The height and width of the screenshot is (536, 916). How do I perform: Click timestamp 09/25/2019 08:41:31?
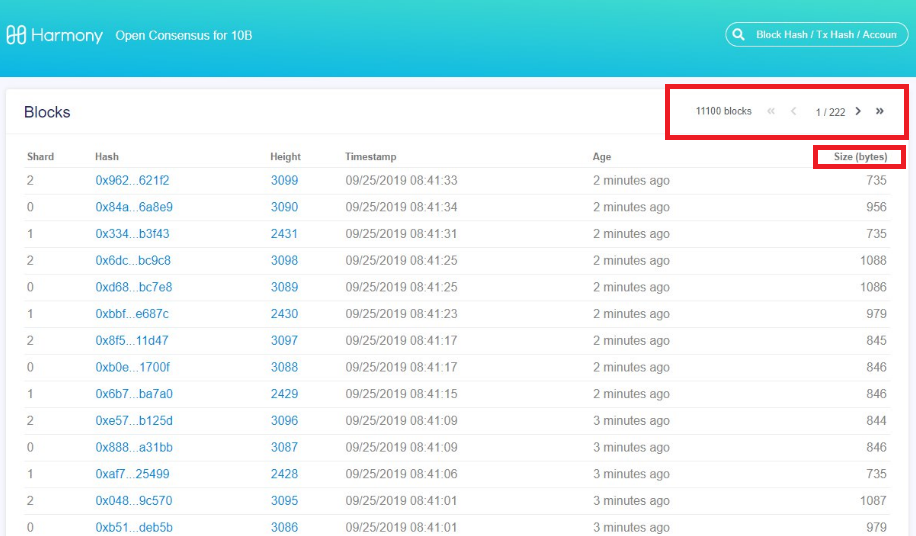tap(401, 234)
